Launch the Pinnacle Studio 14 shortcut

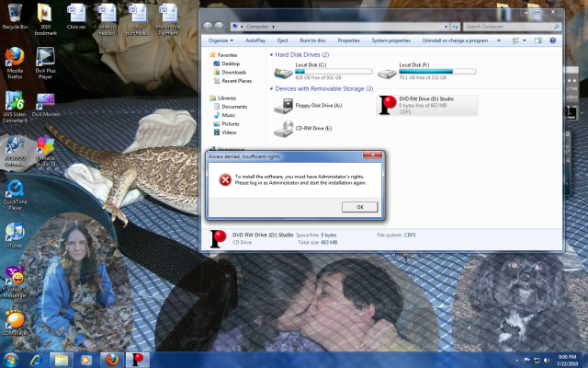(45, 151)
